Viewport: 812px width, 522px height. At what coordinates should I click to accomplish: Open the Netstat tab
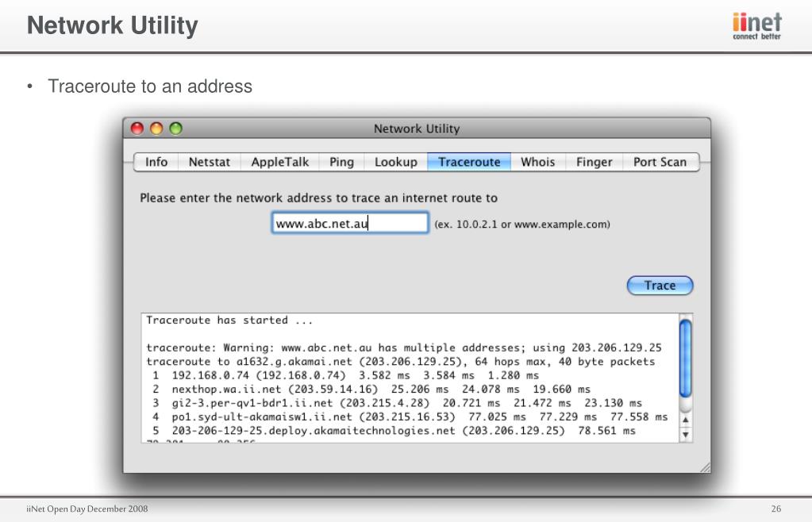(210, 162)
